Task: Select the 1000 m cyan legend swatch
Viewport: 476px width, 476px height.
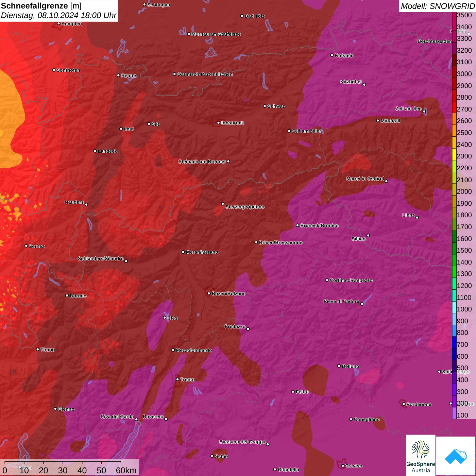Action: click(x=454, y=307)
